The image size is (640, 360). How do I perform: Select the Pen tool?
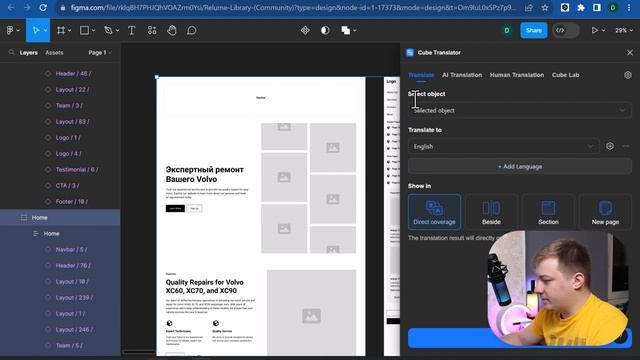pyautogui.click(x=108, y=30)
